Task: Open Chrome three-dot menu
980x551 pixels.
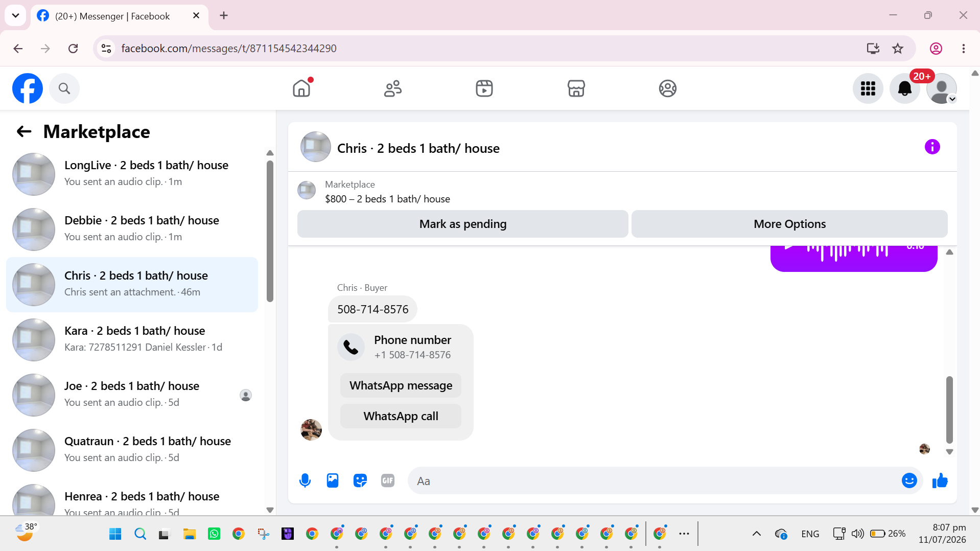Action: (x=964, y=49)
